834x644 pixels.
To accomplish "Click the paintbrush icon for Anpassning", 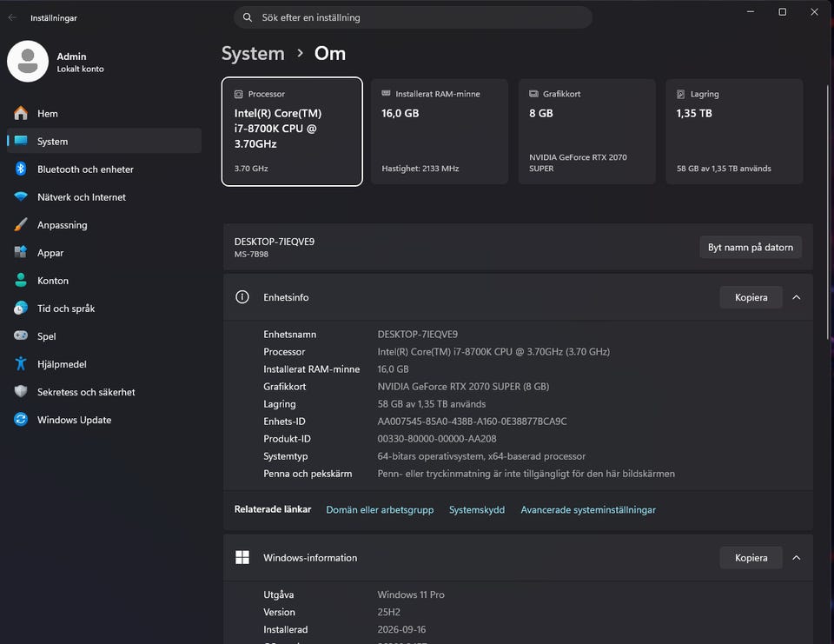I will [21, 224].
